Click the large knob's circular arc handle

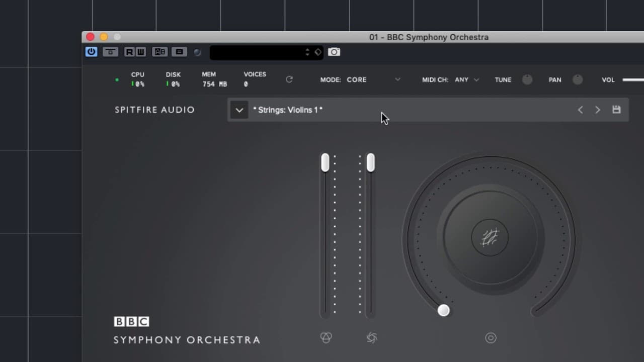443,310
